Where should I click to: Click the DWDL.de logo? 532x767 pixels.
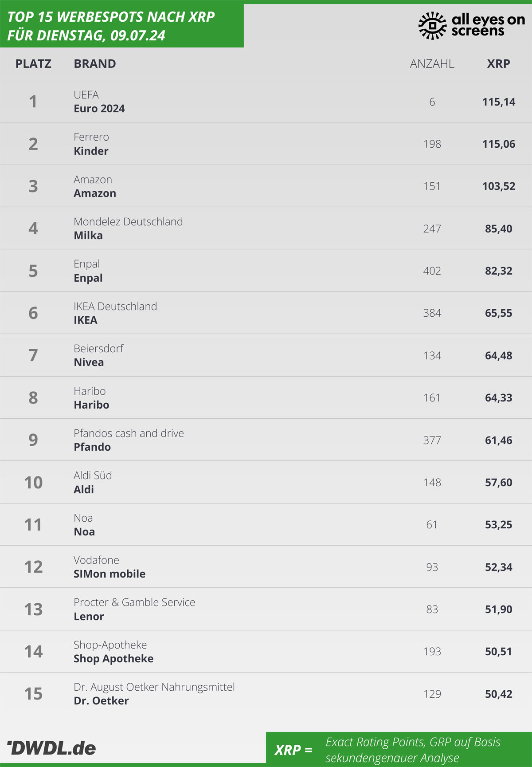(x=52, y=748)
